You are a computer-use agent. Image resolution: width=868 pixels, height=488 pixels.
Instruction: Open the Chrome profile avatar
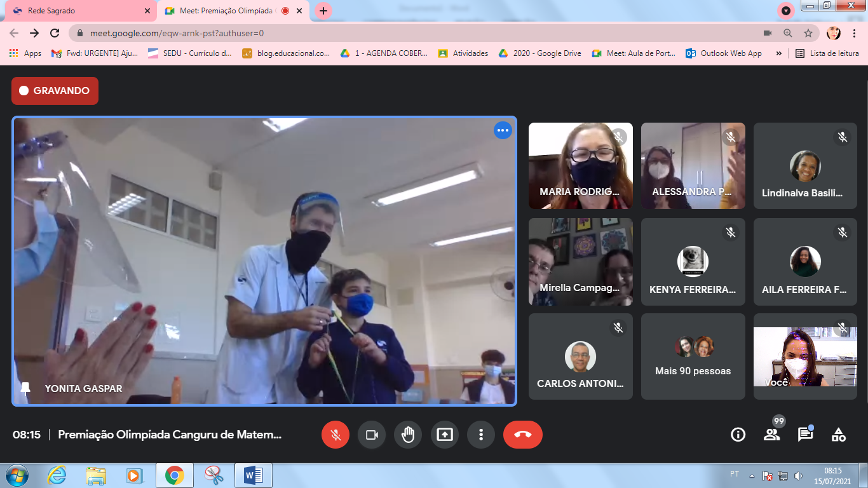(834, 33)
